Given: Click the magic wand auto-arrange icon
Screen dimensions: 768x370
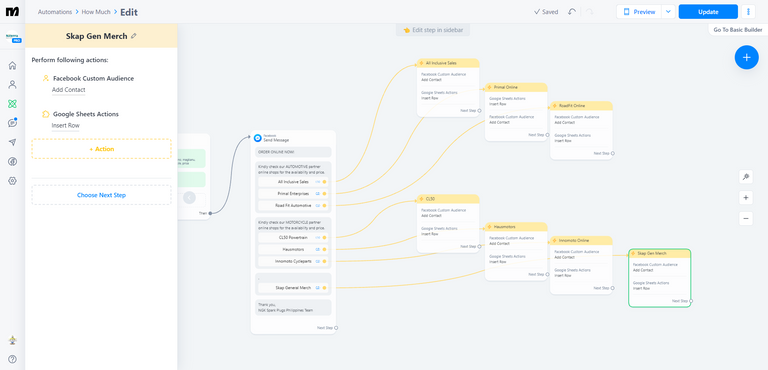Looking at the screenshot, I should click(745, 177).
